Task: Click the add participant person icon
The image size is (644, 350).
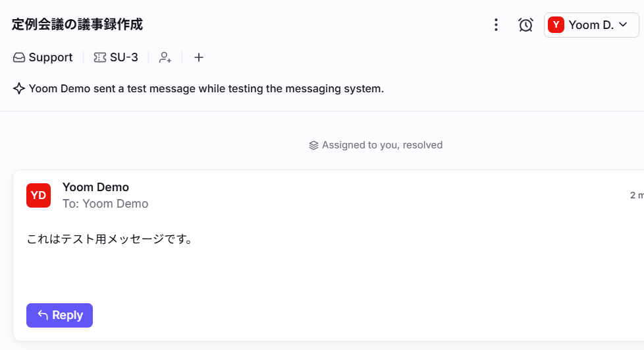Action: point(165,57)
